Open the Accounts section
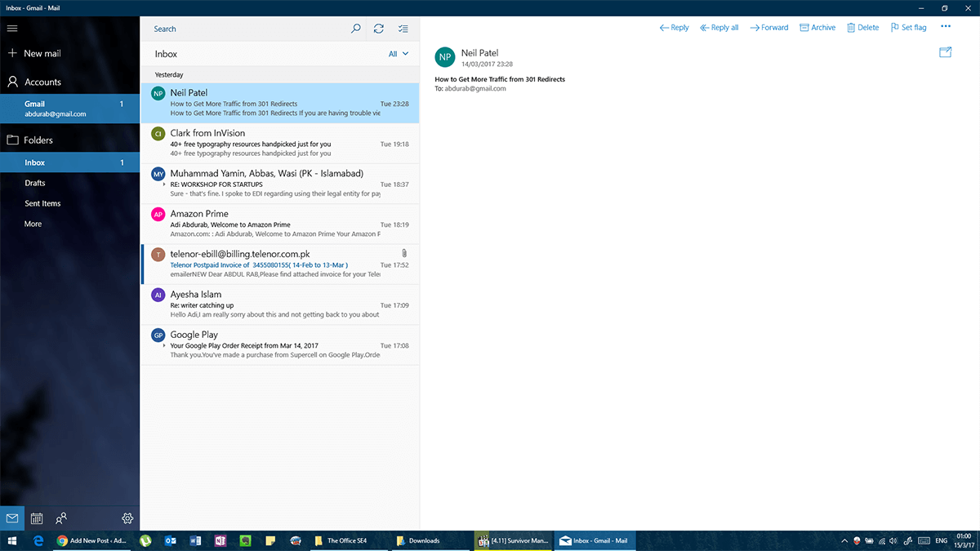This screenshot has width=980, height=551. 33,82
